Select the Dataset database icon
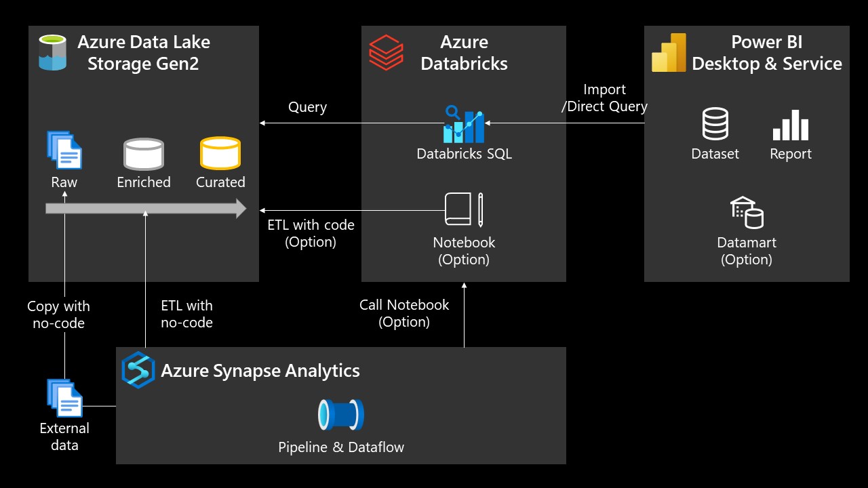This screenshot has height=488, width=868. [x=715, y=125]
